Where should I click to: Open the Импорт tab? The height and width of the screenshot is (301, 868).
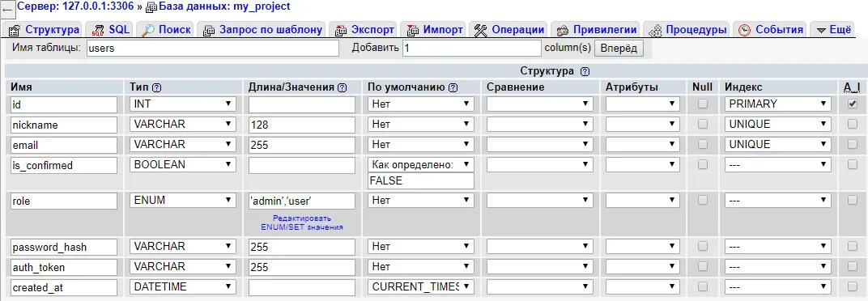435,30
